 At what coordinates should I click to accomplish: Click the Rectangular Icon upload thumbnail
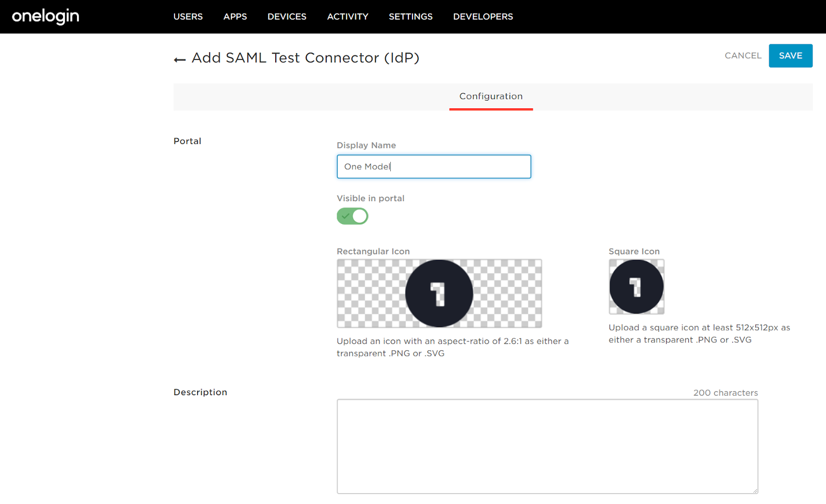[439, 294]
